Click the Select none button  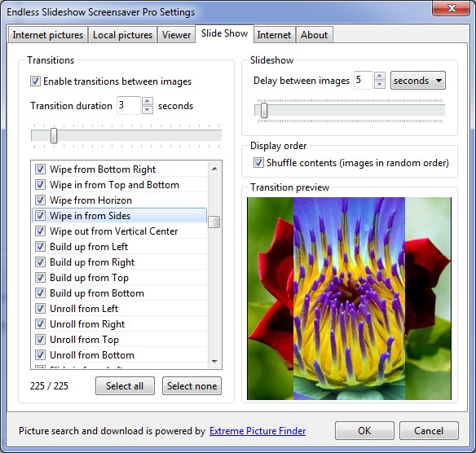pos(192,385)
